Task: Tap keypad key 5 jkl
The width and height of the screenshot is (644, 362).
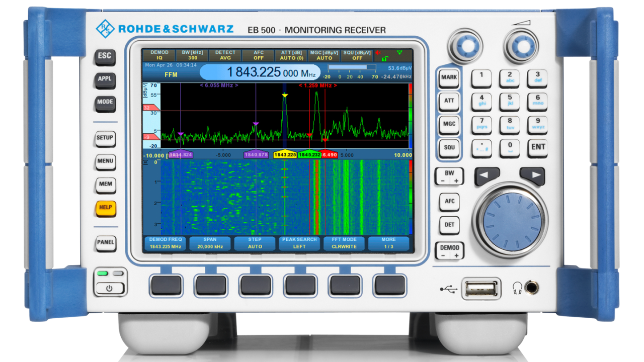Action: 510,101
